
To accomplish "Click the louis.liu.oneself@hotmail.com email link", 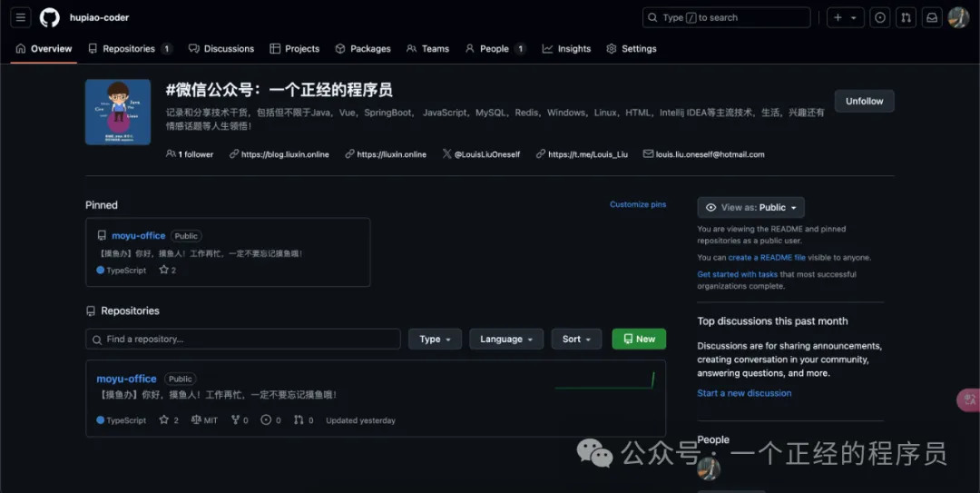I will tap(704, 154).
